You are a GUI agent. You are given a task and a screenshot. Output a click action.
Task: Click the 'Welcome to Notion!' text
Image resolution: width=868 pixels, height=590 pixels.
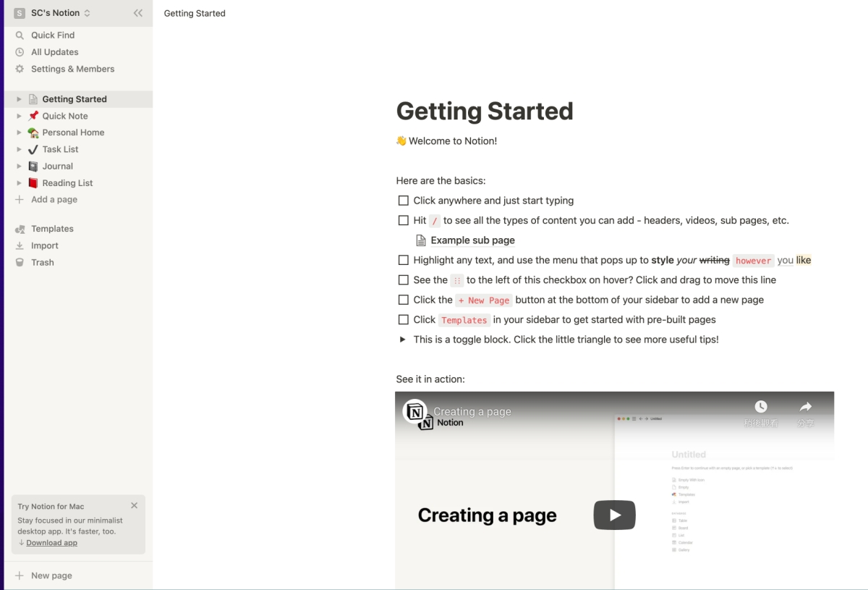tap(453, 141)
